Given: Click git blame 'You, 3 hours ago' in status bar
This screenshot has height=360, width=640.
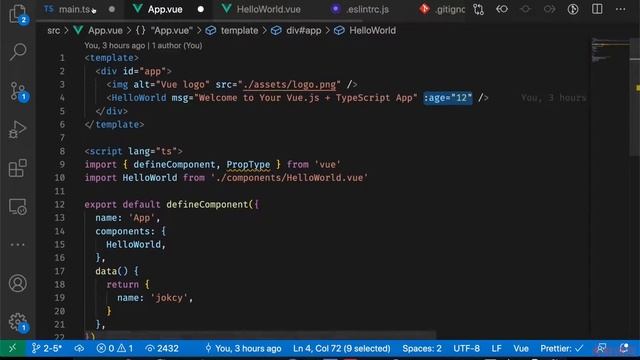Looking at the screenshot, I should pyautogui.click(x=243, y=348).
